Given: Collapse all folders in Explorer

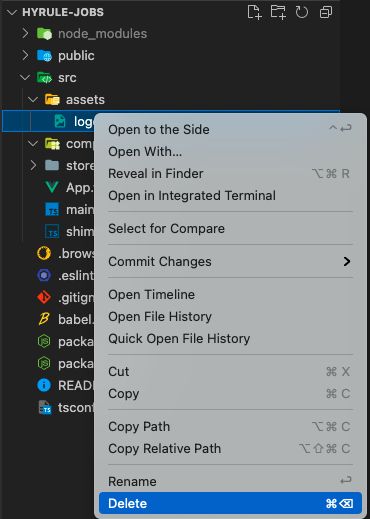Looking at the screenshot, I should click(x=326, y=12).
